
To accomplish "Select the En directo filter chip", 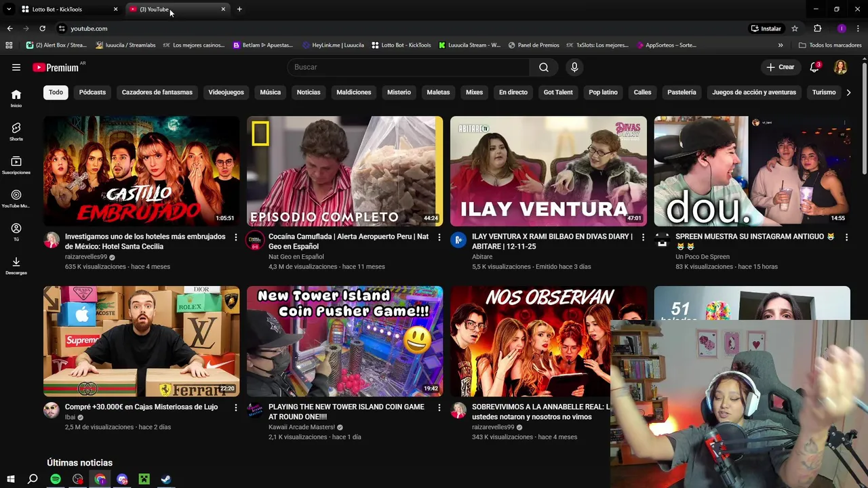I will point(513,92).
